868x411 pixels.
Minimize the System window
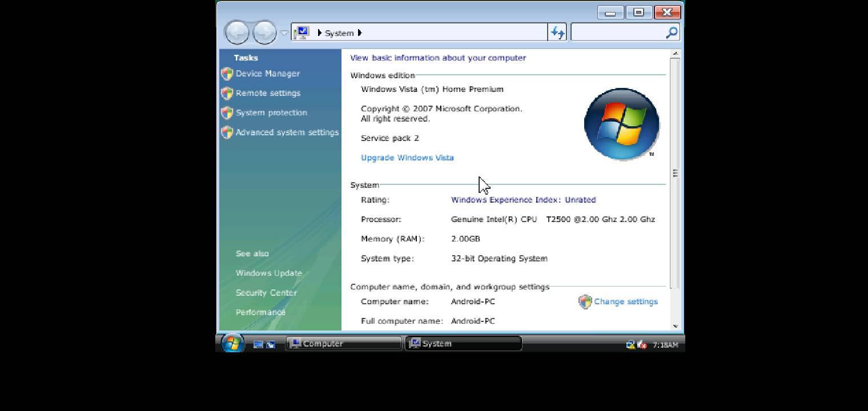[x=610, y=12]
